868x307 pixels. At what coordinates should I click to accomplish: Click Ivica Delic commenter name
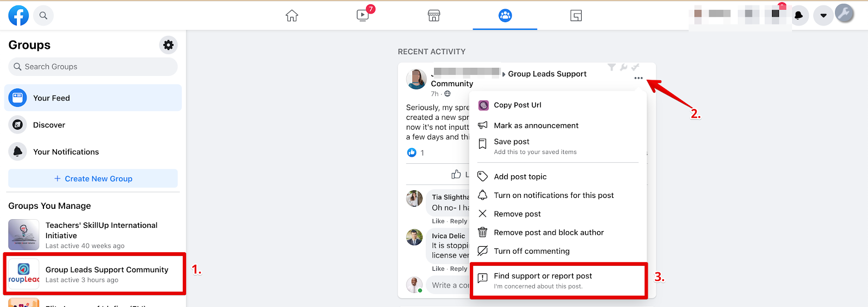[x=448, y=236]
